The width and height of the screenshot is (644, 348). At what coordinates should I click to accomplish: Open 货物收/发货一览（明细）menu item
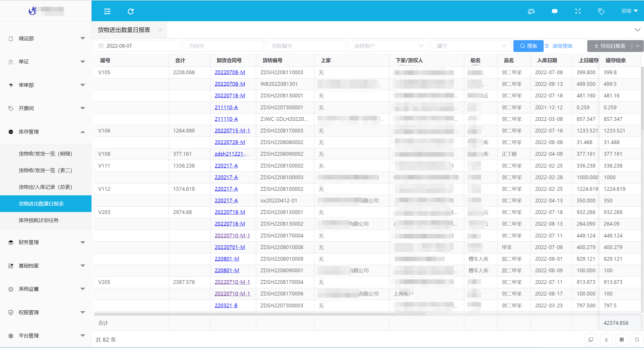point(46,154)
